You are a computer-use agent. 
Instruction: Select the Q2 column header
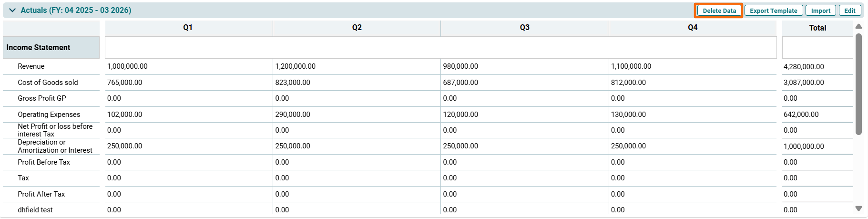[357, 28]
